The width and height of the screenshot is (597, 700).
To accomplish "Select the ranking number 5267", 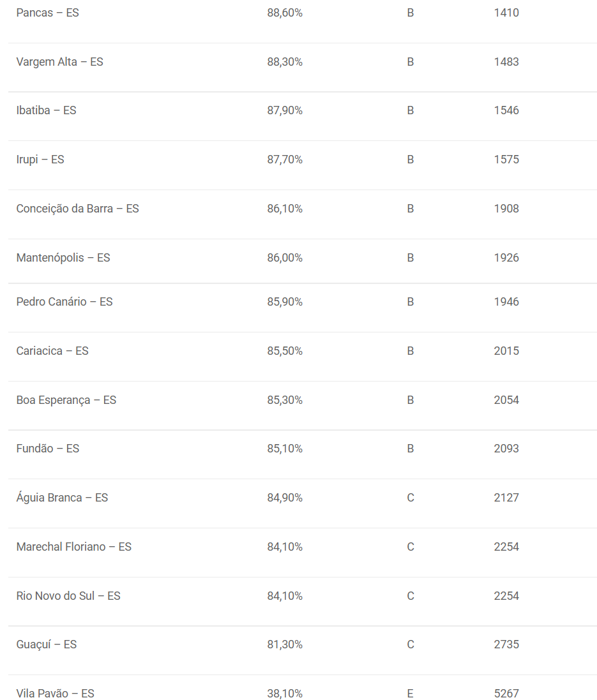I will point(506,694).
